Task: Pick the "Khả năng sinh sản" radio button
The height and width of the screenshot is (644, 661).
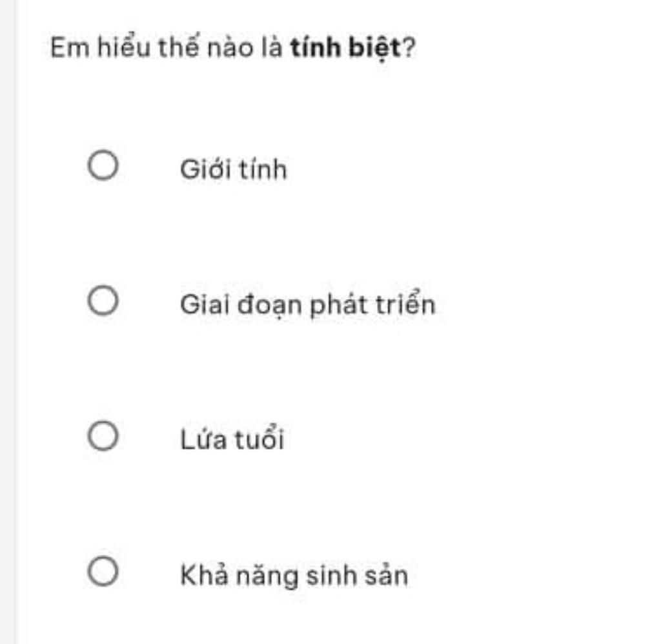Action: click(103, 571)
